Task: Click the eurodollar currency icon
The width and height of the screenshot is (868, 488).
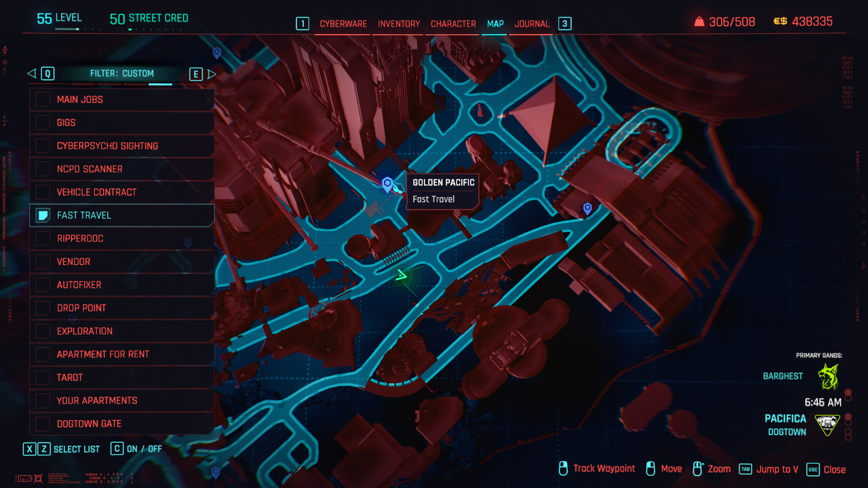Action: 780,22
